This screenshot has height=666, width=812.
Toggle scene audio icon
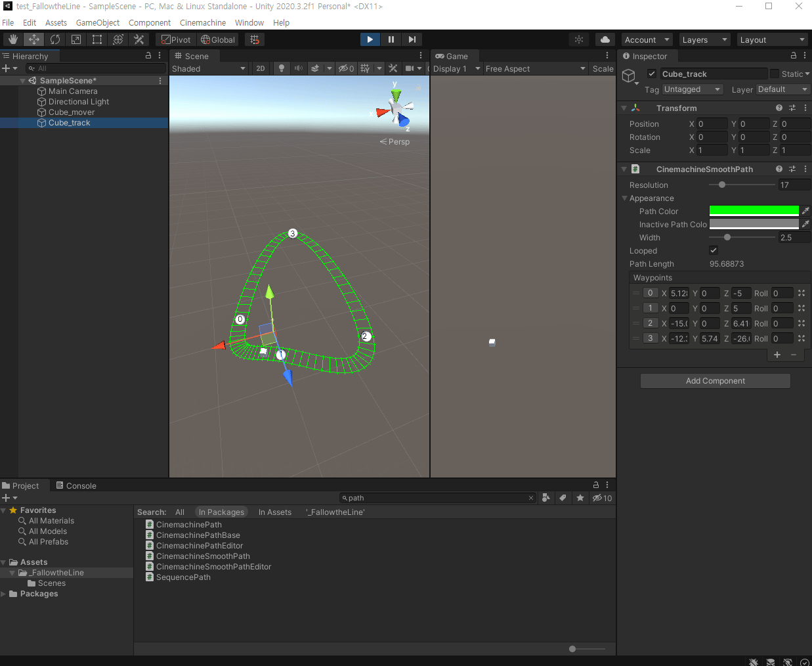(x=299, y=68)
